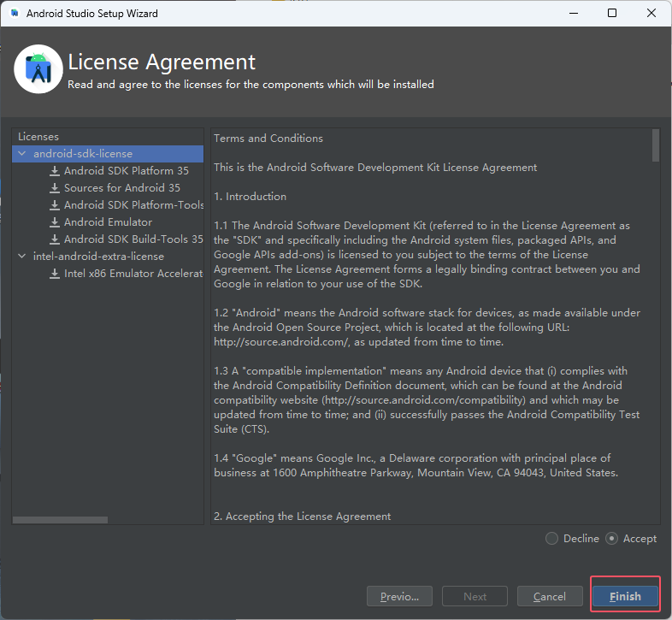Select Android SDK Platform-Tools entry
This screenshot has width=672, height=620.
click(133, 205)
